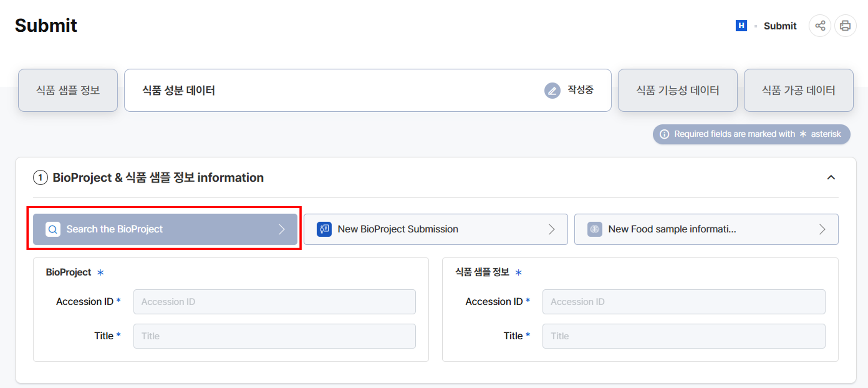868x388 pixels.
Task: Click the arrow on New Food sample information
Action: pos(822,229)
